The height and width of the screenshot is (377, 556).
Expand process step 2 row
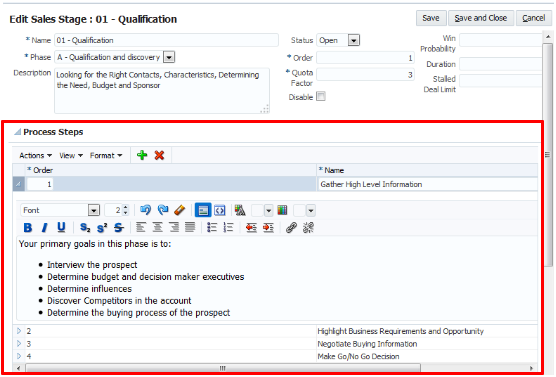click(x=19, y=331)
